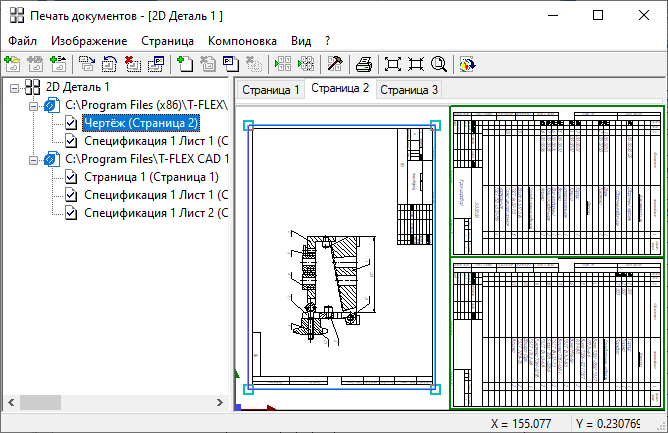
Task: Collapse the C:\Program Files (x86) document node
Action: point(33,105)
